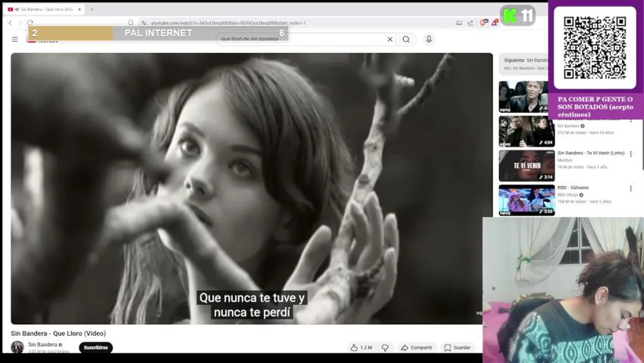
Task: Click the browser address bar URL
Action: [228, 23]
